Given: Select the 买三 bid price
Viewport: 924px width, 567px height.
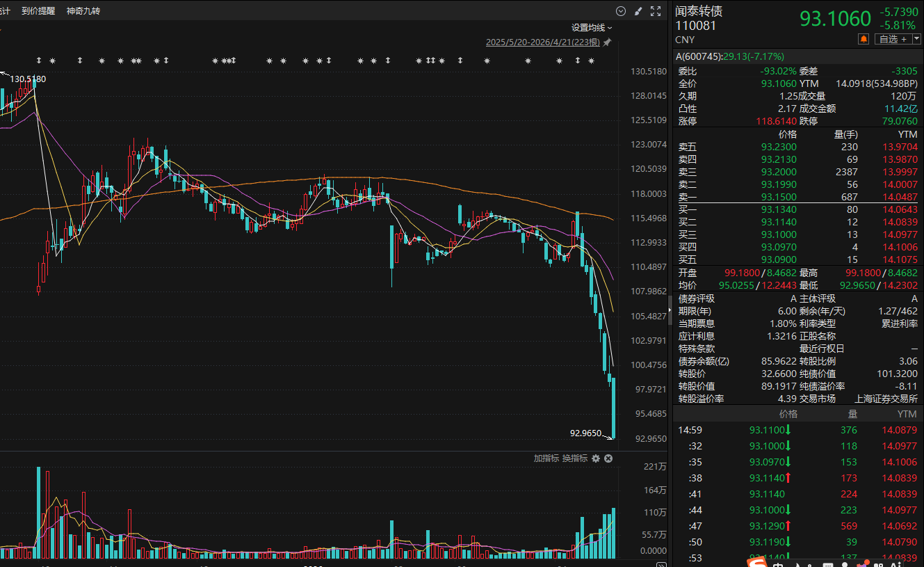Looking at the screenshot, I should pyautogui.click(x=779, y=234).
